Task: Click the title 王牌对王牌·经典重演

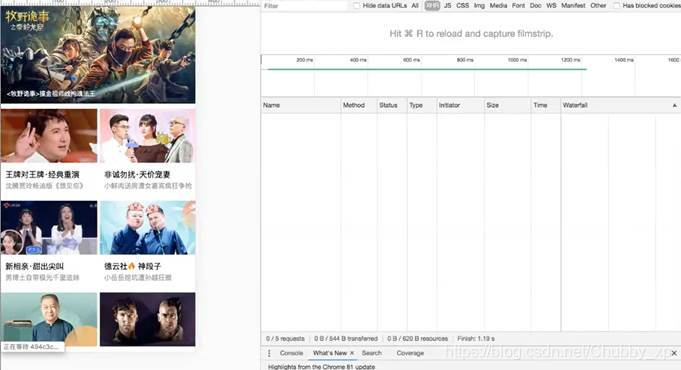Action: 43,175
